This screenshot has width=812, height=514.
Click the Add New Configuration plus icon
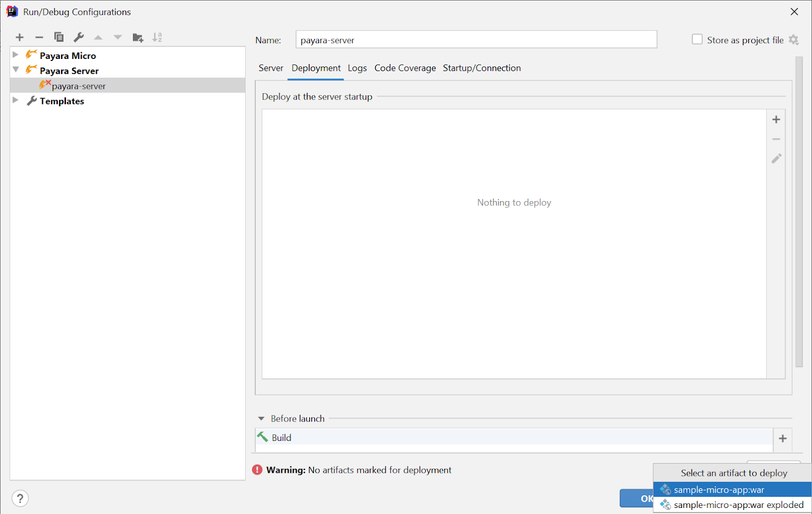(20, 37)
